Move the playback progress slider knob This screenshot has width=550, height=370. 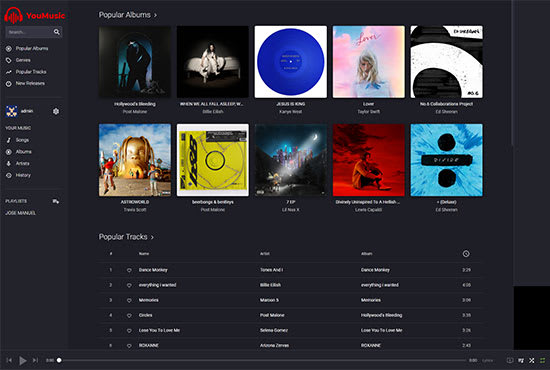[x=59, y=360]
